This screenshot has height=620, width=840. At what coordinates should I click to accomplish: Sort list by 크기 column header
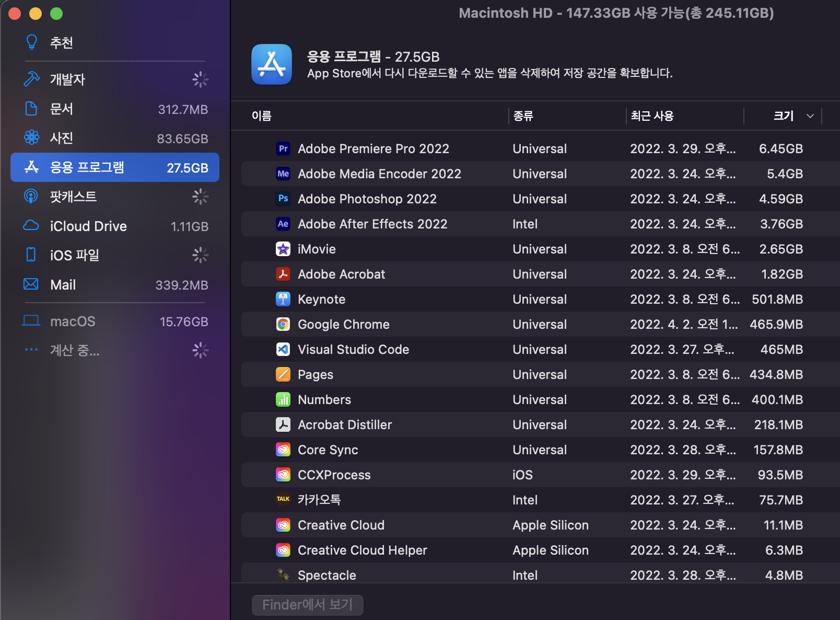click(784, 116)
